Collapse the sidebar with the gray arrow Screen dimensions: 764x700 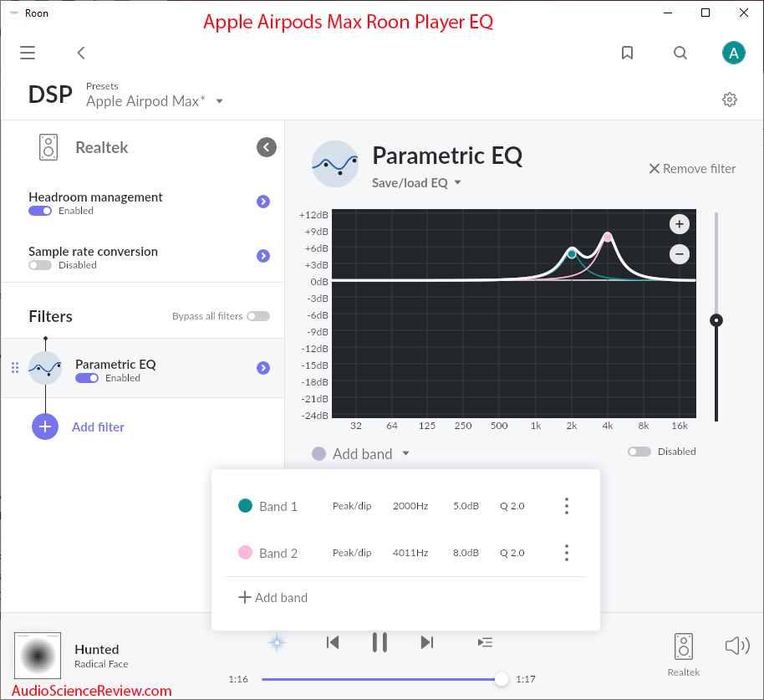(267, 147)
